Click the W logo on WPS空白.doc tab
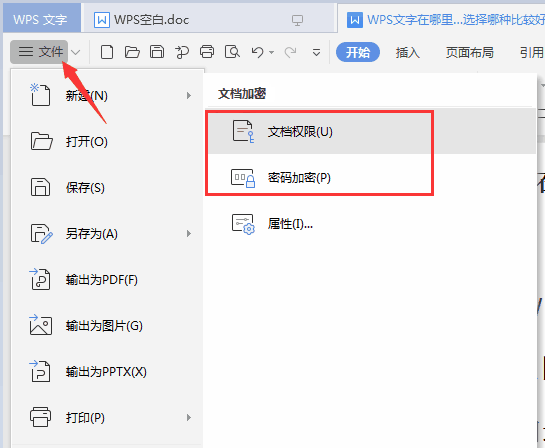Screen dimensions: 545x448 point(102,20)
